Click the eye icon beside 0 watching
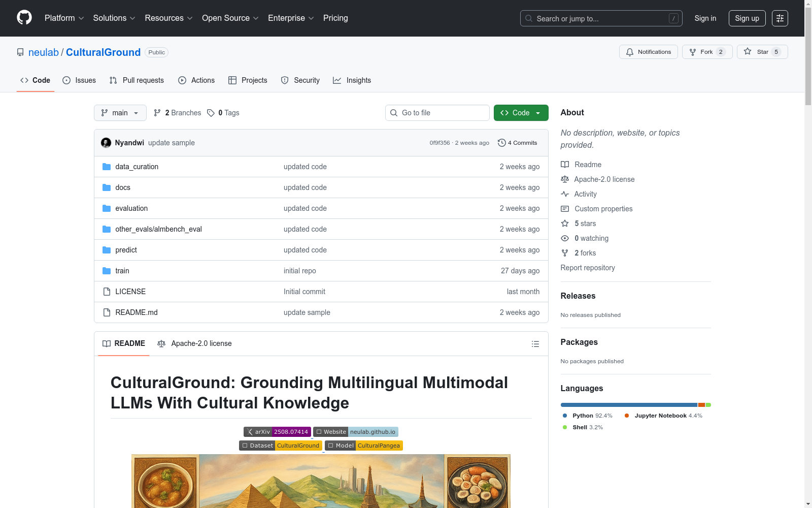 tap(565, 238)
